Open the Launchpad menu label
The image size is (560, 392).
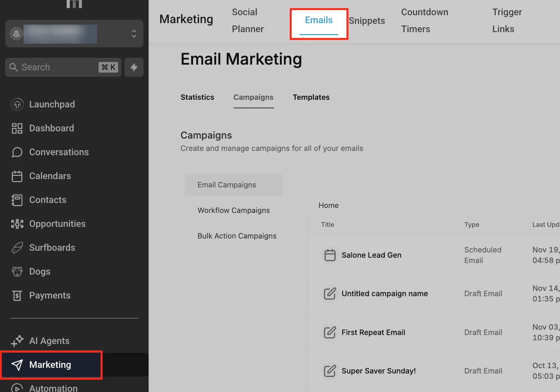[x=52, y=104]
